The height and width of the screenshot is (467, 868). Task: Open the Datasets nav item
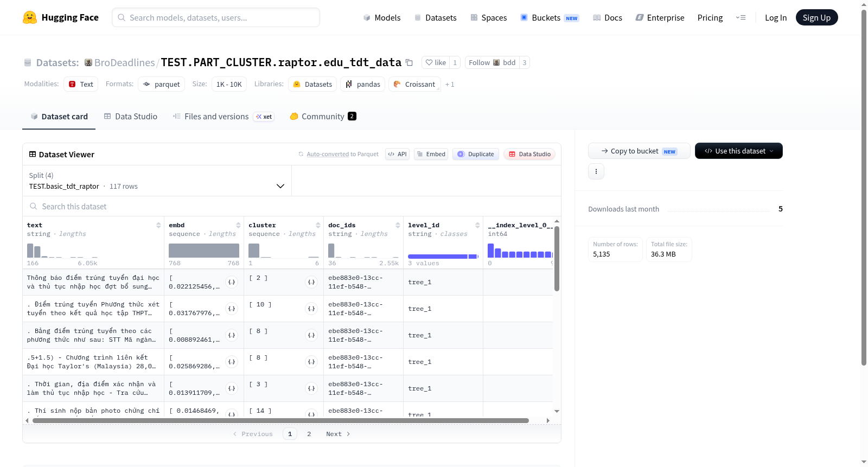click(435, 17)
